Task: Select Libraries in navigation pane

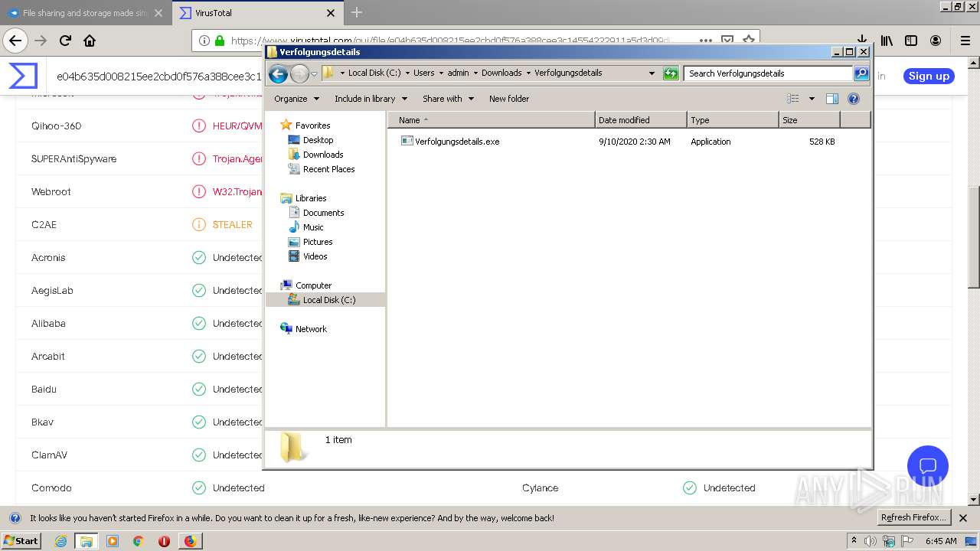Action: [x=311, y=198]
